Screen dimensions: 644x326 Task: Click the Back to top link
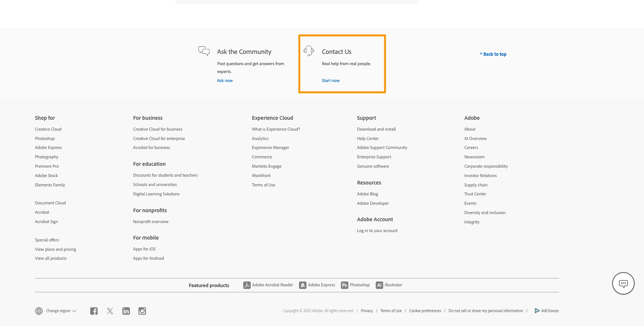coord(493,54)
